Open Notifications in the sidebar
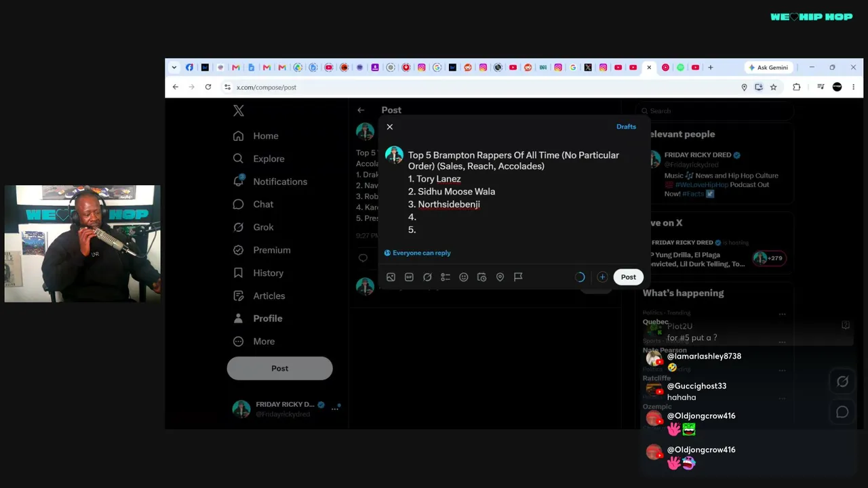Screen dimensions: 868x488 click(270, 182)
